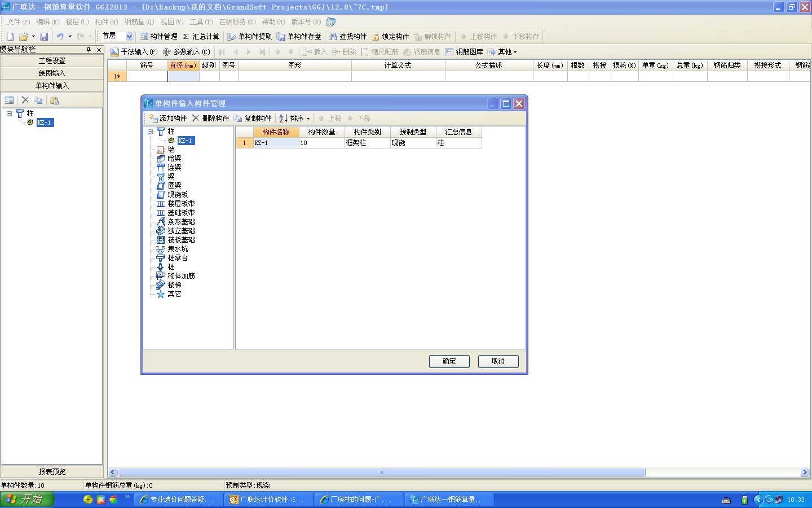Click the 开始 Start button
The width and height of the screenshot is (812, 508).
click(27, 500)
